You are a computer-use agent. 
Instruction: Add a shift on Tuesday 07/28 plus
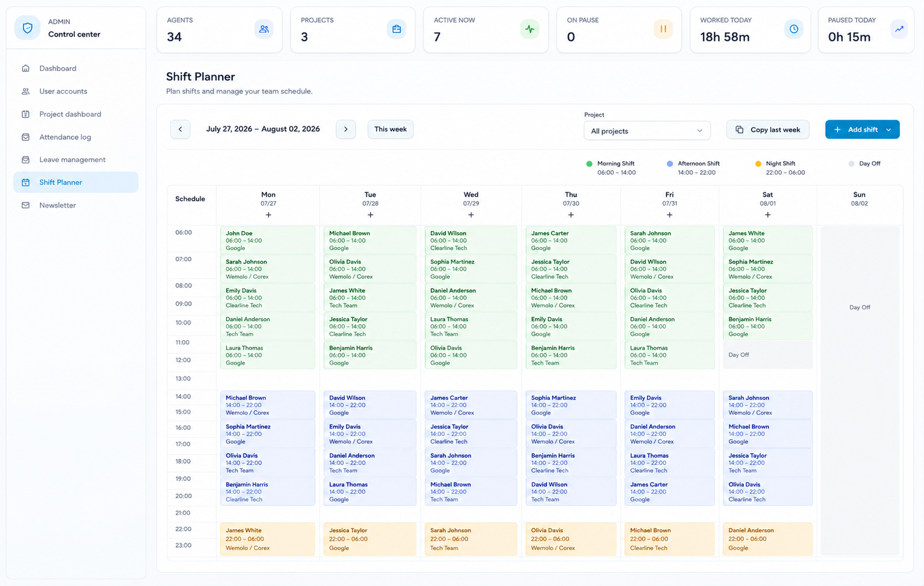370,215
